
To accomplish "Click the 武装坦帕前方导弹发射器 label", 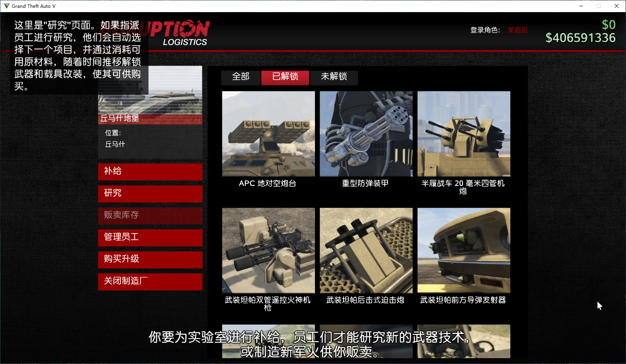I will point(463,300).
